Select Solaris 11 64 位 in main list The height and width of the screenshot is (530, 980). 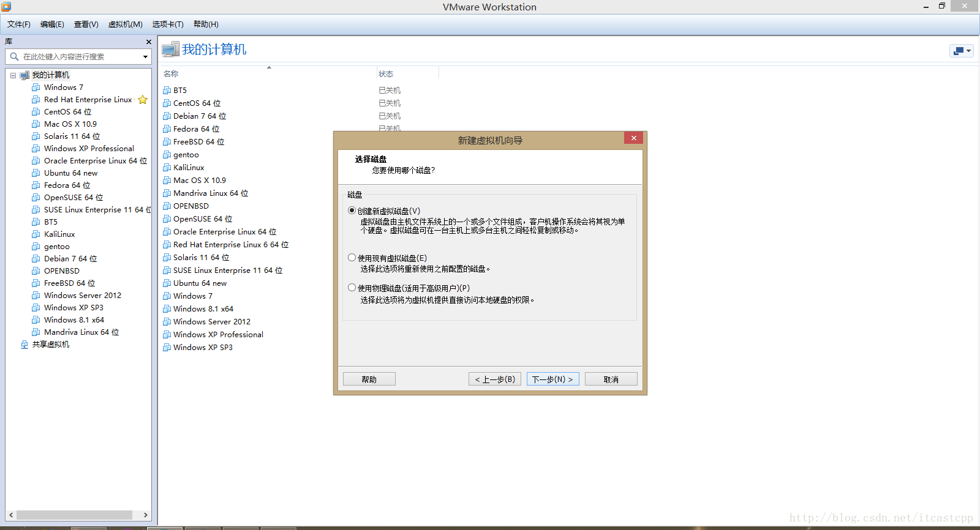pos(202,258)
